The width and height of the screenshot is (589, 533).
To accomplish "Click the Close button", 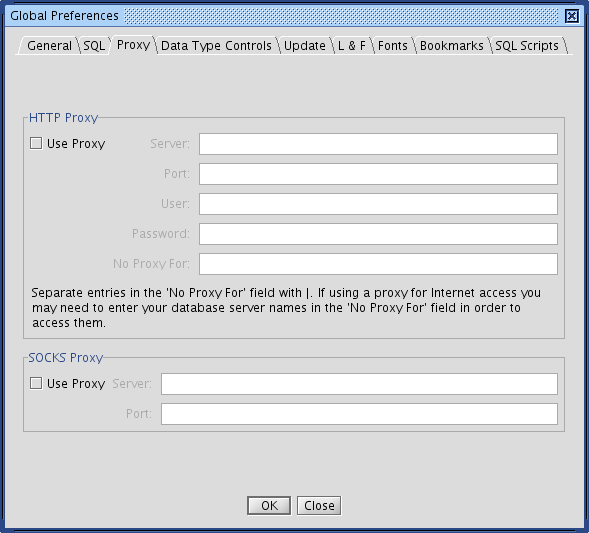I will click(x=319, y=506).
